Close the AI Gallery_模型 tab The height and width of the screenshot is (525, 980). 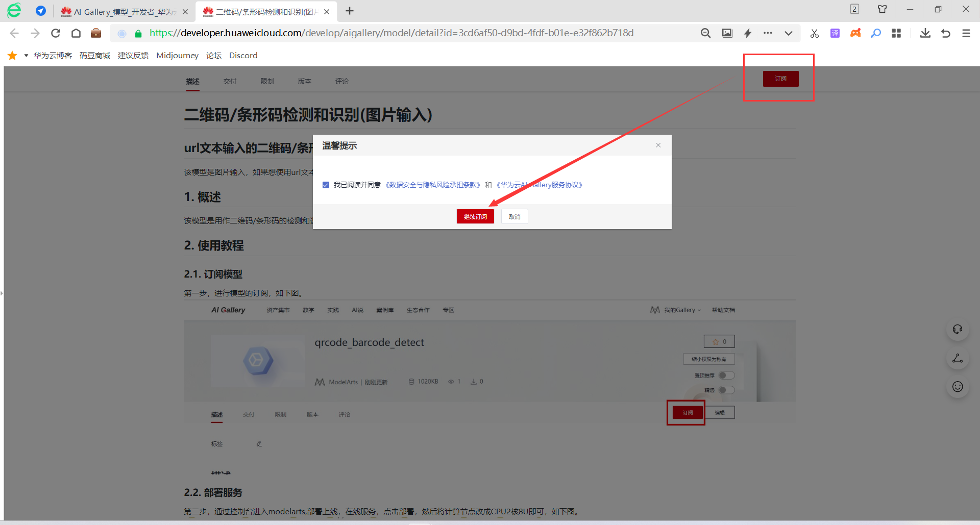coord(185,12)
